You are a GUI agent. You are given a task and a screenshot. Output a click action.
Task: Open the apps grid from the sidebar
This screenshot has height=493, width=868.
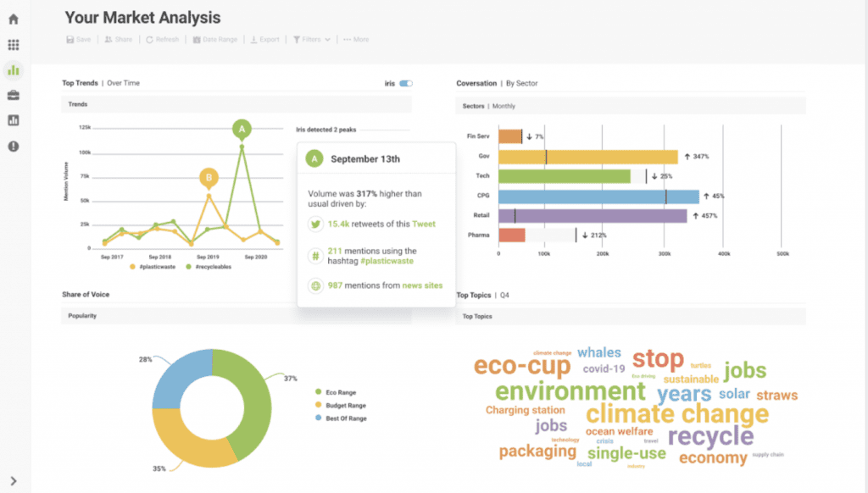pos(14,45)
